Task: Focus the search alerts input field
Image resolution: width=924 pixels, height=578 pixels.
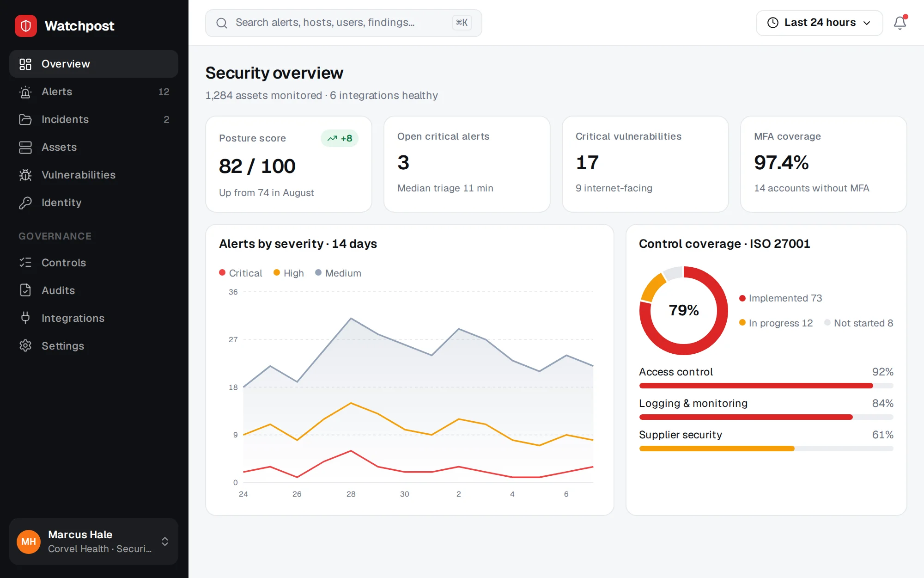Action: pos(344,23)
